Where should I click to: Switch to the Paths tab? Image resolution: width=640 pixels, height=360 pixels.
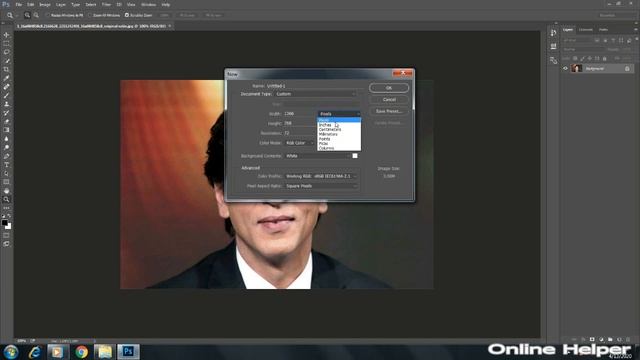603,29
